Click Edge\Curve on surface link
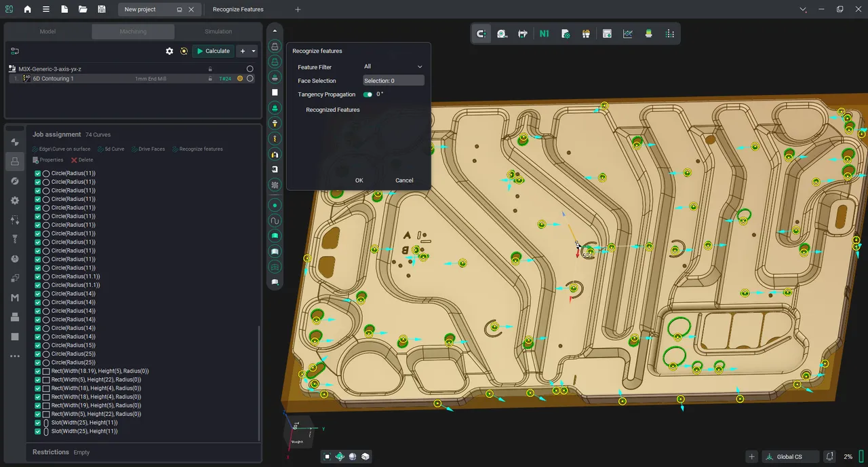The image size is (868, 467). pyautogui.click(x=61, y=149)
